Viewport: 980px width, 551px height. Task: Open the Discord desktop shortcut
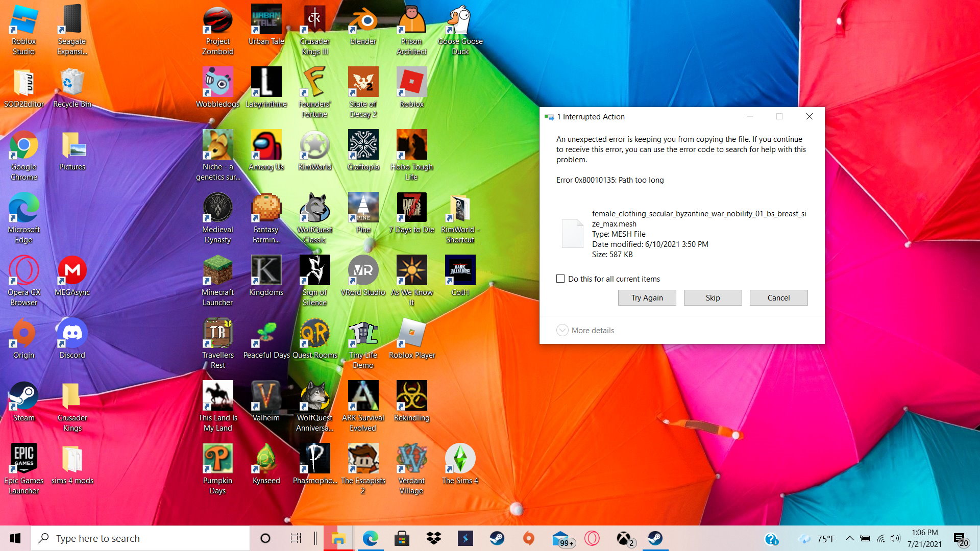(72, 339)
